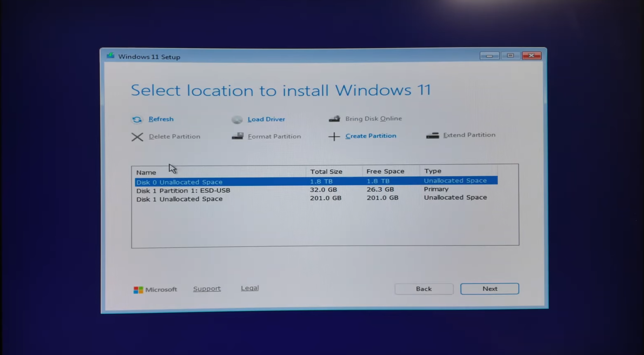Click the Create Partition plus icon
644x355 pixels.
click(x=334, y=136)
